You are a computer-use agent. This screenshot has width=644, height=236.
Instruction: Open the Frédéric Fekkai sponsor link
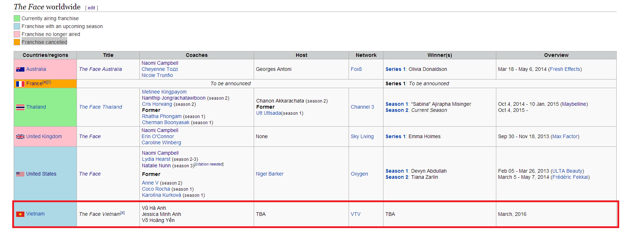click(570, 177)
